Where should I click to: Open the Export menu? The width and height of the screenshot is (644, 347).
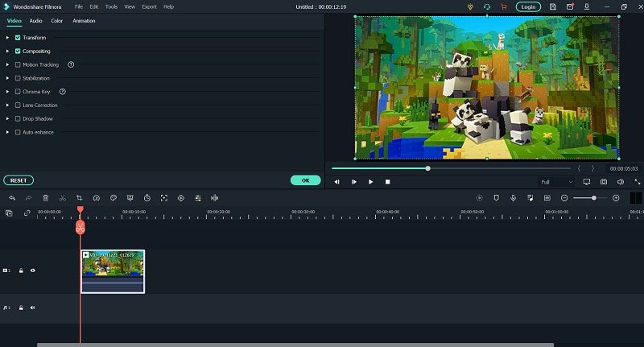point(149,6)
